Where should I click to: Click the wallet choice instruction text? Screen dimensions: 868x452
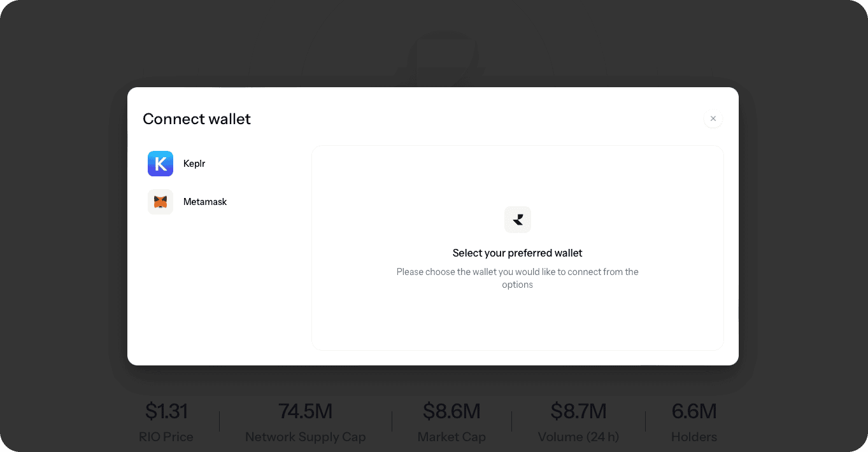pyautogui.click(x=518, y=278)
